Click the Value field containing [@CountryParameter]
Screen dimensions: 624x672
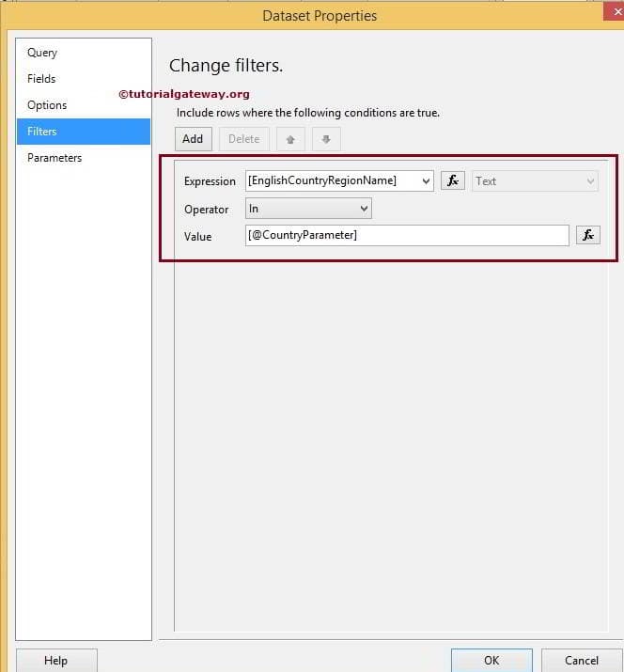pyautogui.click(x=407, y=235)
